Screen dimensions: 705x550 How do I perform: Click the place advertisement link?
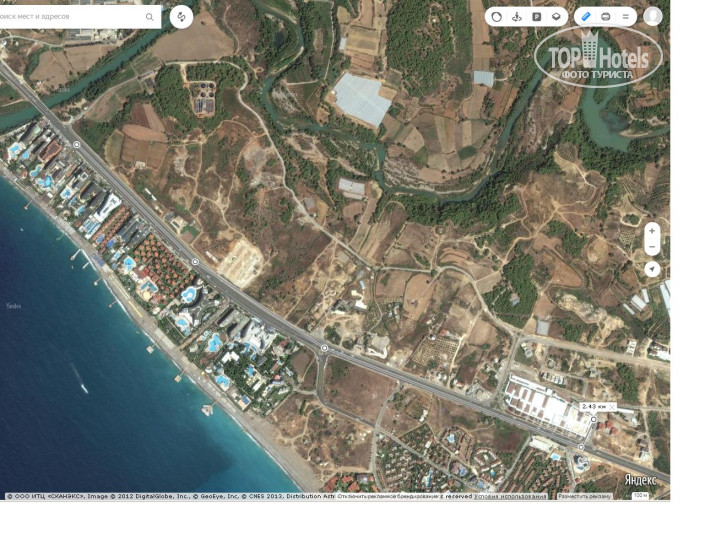click(x=584, y=496)
